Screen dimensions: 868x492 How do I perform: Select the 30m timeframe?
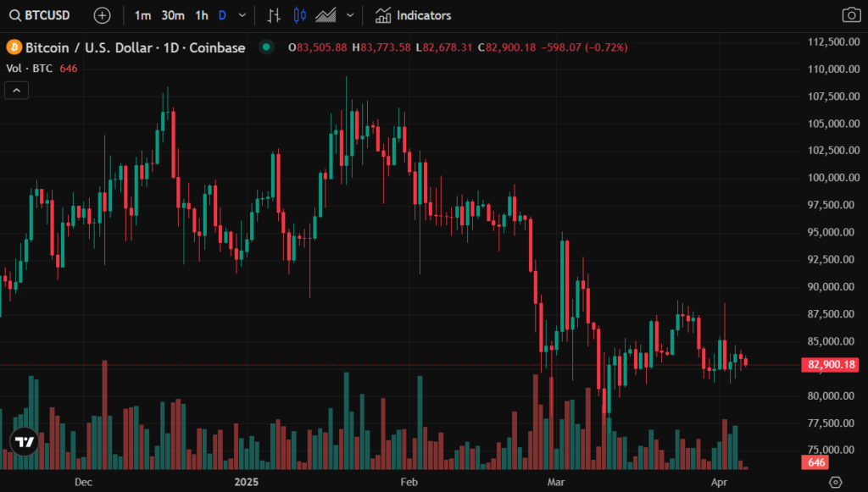[173, 15]
